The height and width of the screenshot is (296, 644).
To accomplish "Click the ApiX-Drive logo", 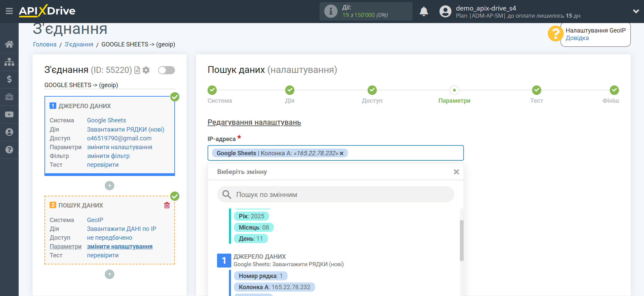I will [x=47, y=11].
